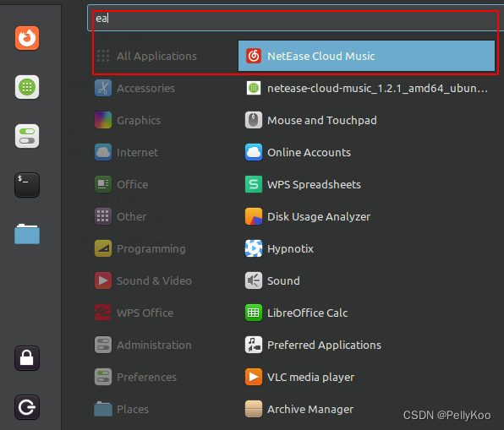
Task: Open netease-cloud-music_1.2.1_amd64 file result
Action: 378,89
